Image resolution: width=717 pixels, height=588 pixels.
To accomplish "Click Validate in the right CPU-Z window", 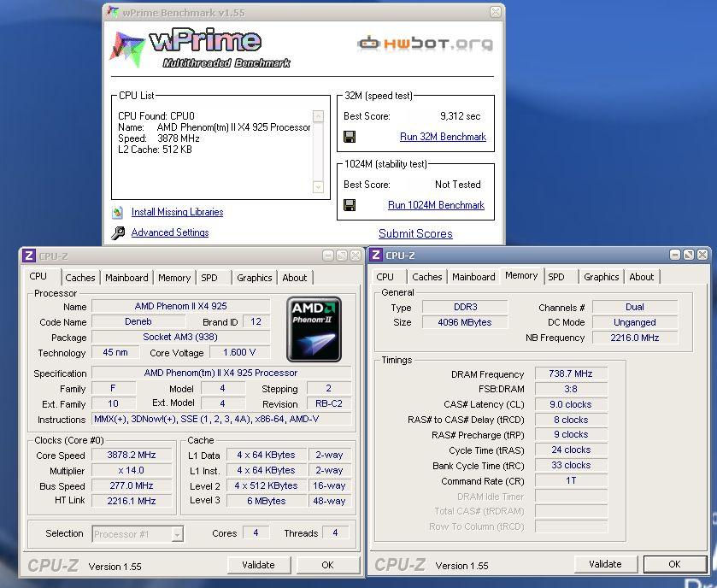I will click(x=605, y=564).
